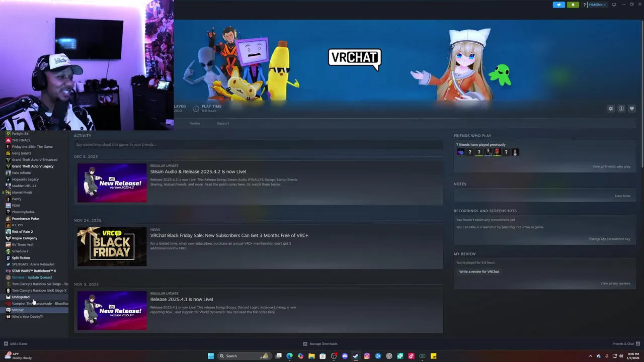Click View all friends who play
This screenshot has width=644, height=362.
point(611,166)
